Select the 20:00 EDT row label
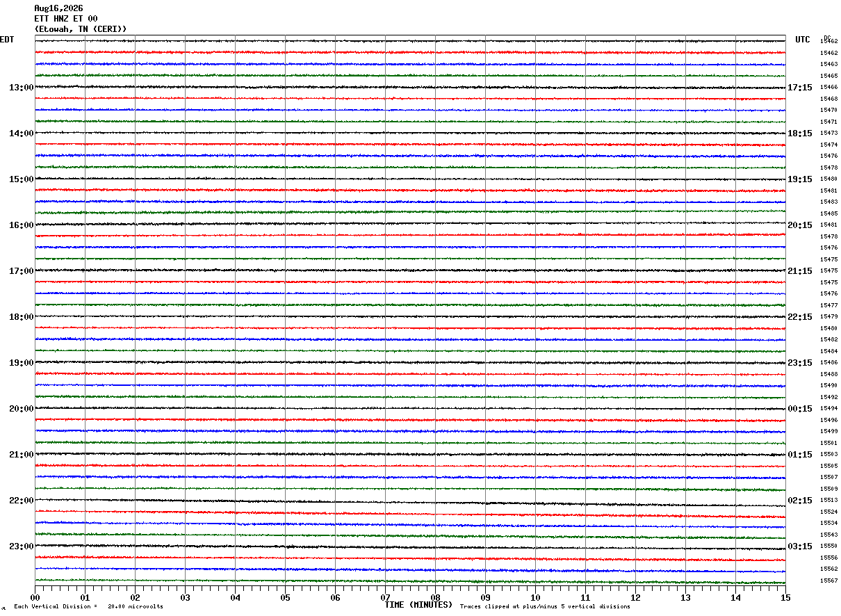841x616 pixels. 22,409
